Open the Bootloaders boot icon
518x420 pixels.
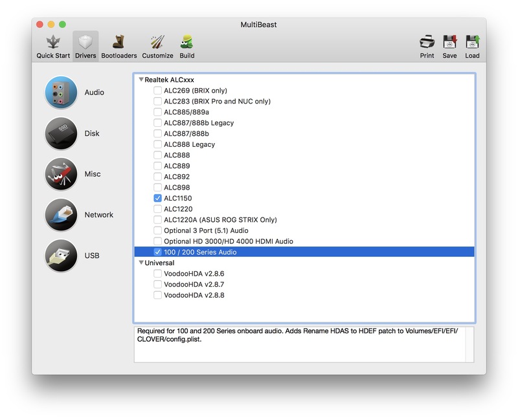tap(119, 42)
